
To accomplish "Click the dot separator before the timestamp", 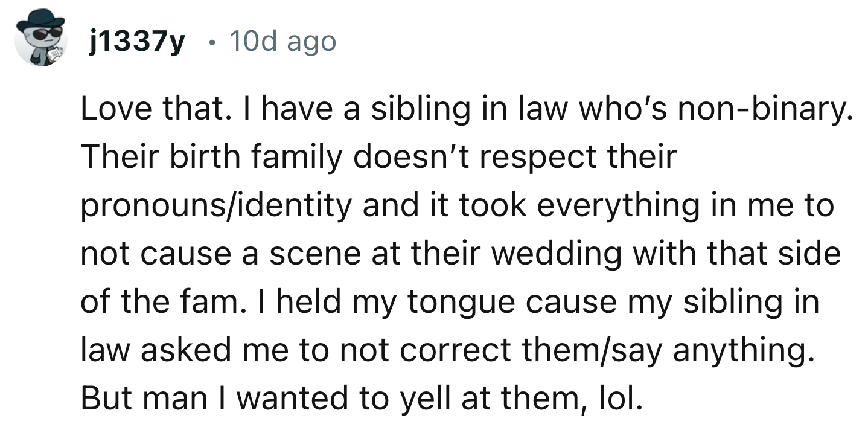I will click(209, 42).
